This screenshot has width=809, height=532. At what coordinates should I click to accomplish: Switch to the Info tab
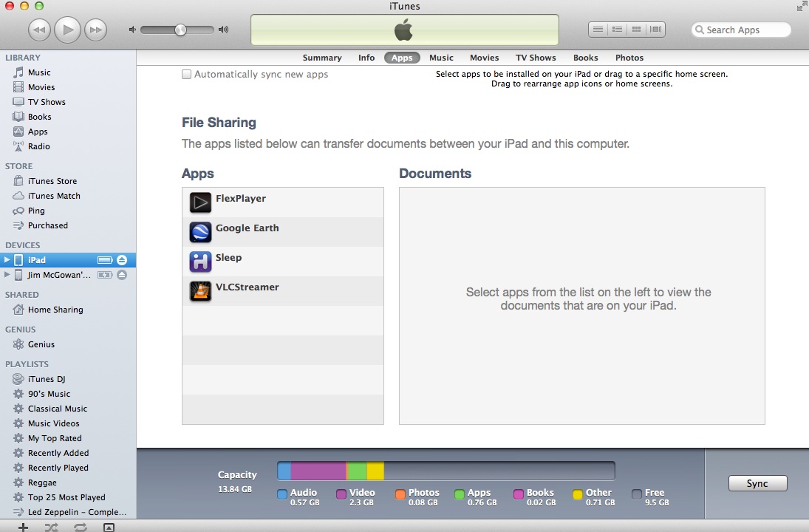click(366, 58)
